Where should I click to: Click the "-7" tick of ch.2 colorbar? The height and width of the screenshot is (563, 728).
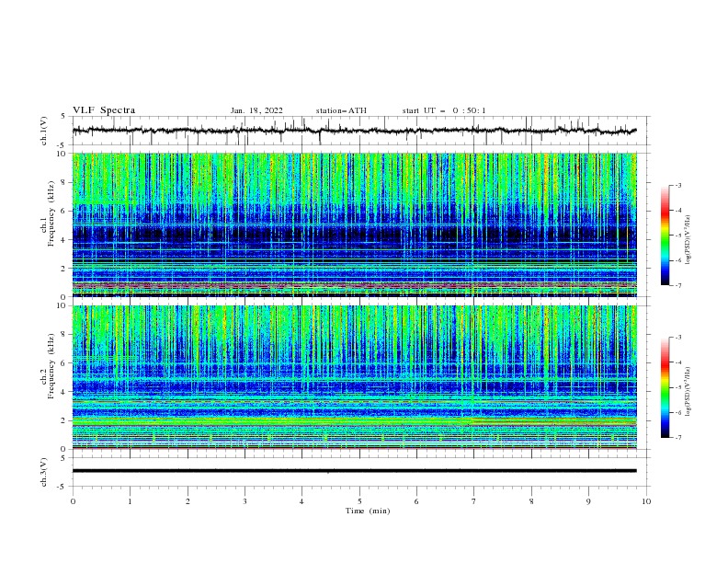tap(677, 437)
